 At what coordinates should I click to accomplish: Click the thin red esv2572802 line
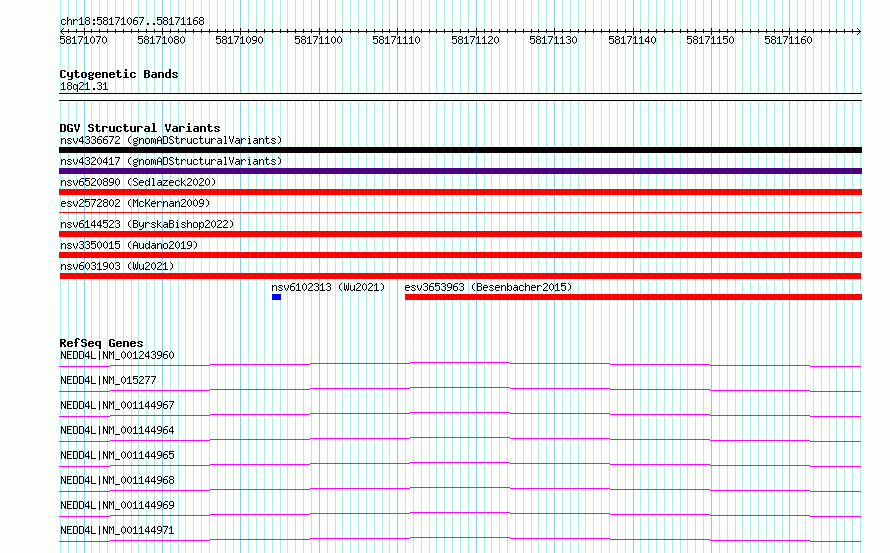[460, 212]
